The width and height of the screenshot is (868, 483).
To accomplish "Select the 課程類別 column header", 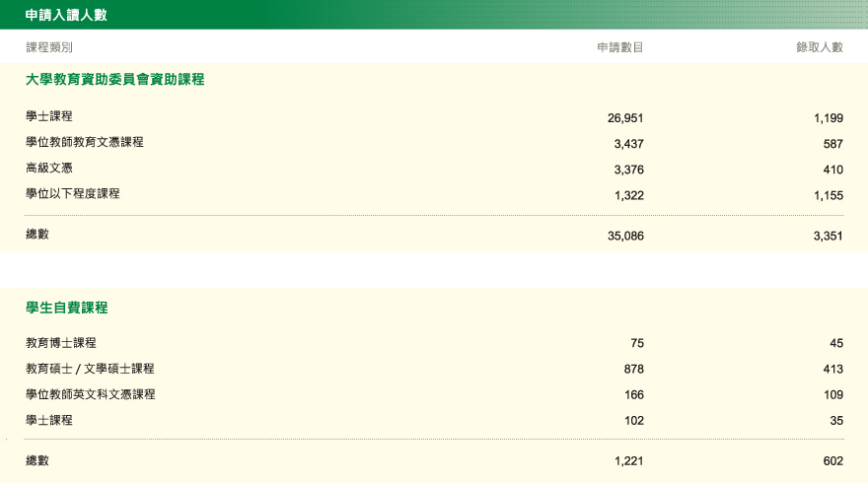I will coord(49,47).
